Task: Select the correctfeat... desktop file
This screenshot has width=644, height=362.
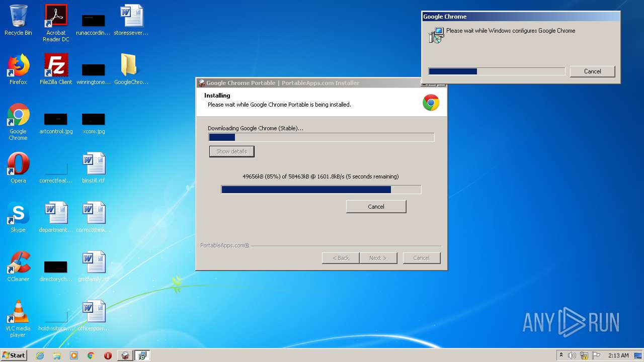Action: [56, 172]
